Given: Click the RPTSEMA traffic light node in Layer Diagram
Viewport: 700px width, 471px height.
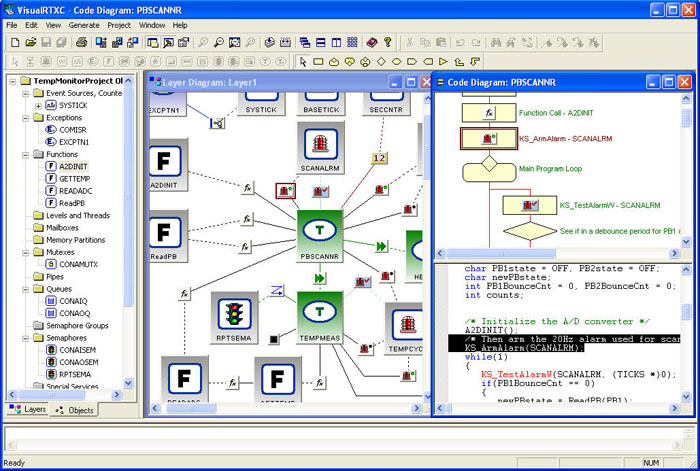Looking at the screenshot, I should click(234, 317).
